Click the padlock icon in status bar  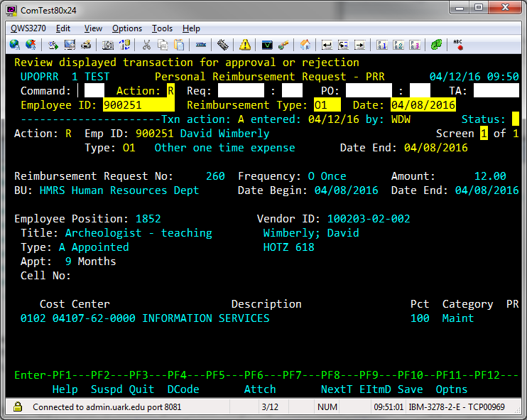[18, 407]
